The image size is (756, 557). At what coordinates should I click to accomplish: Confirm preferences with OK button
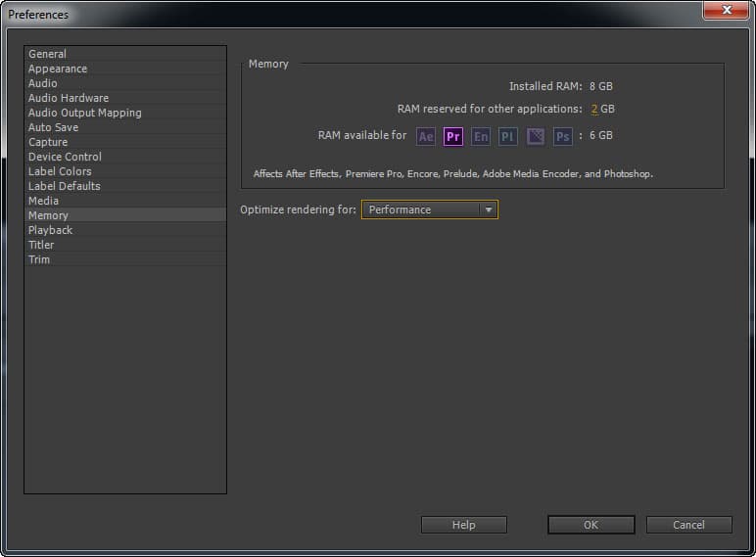tap(591, 525)
